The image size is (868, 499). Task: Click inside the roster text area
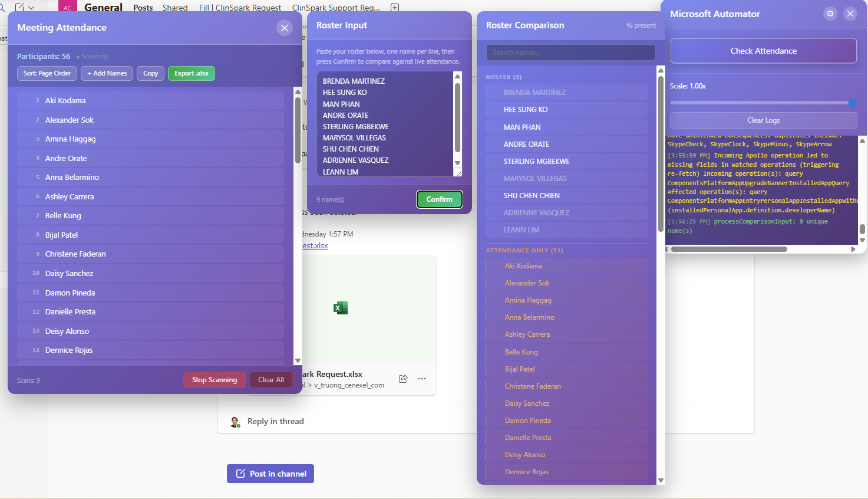coord(385,124)
